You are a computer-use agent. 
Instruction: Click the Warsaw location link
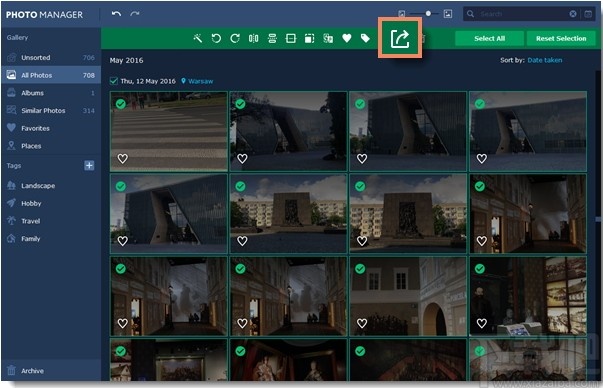click(200, 81)
